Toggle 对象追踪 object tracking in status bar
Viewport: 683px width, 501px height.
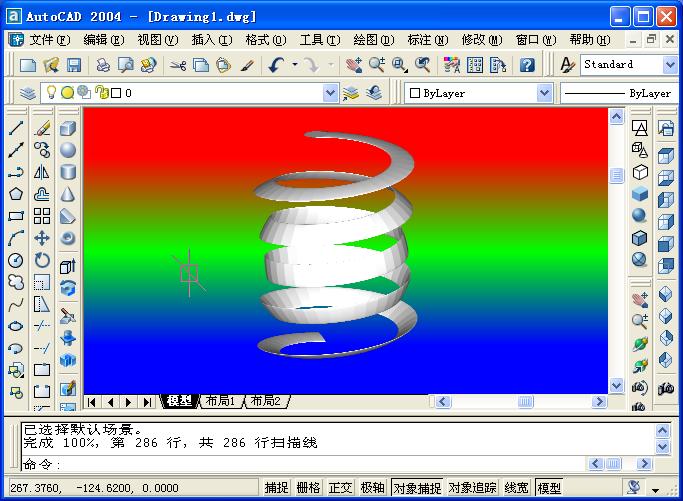pyautogui.click(x=473, y=487)
